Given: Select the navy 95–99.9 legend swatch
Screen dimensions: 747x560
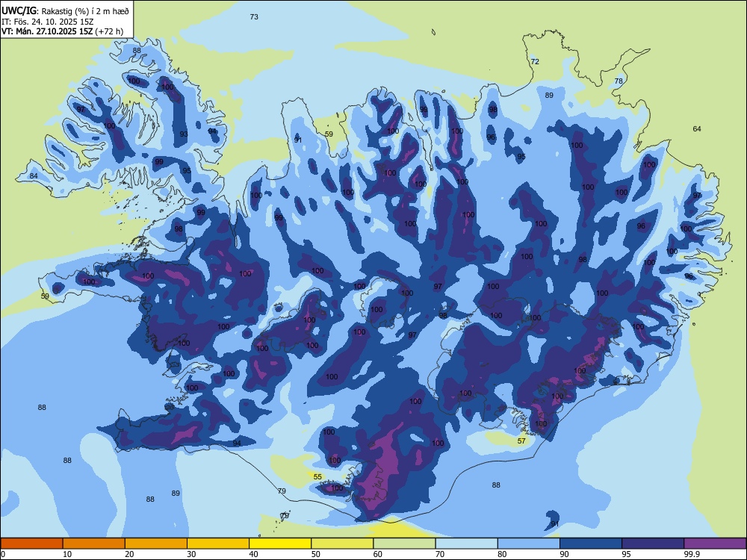Looking at the screenshot, I should tap(653, 544).
